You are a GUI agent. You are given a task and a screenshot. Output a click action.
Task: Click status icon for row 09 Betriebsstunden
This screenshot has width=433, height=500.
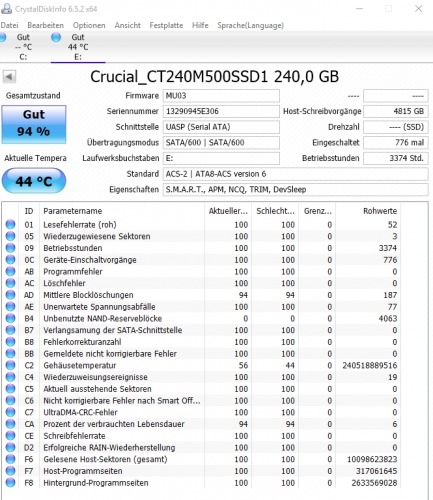[x=11, y=248]
